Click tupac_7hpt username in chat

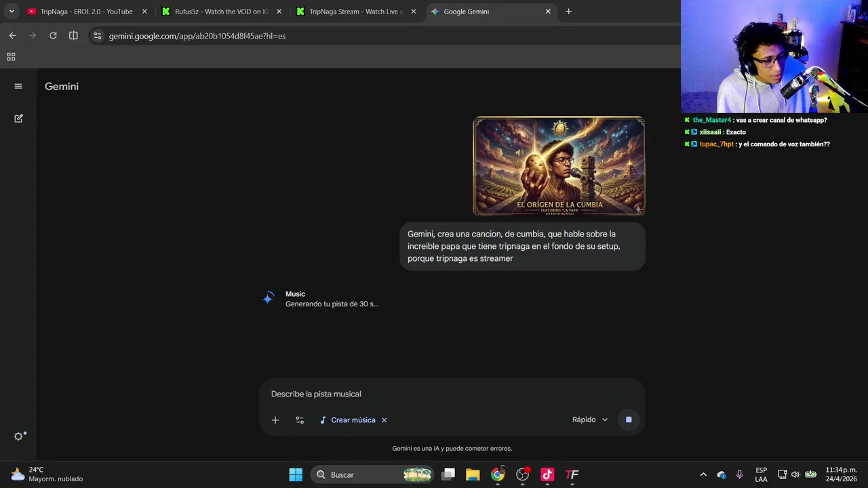[x=716, y=144]
